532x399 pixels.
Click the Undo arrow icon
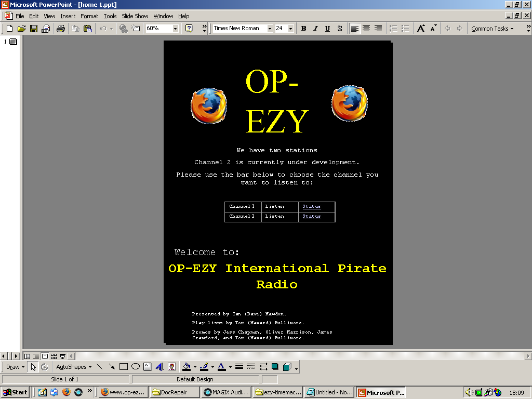(103, 29)
